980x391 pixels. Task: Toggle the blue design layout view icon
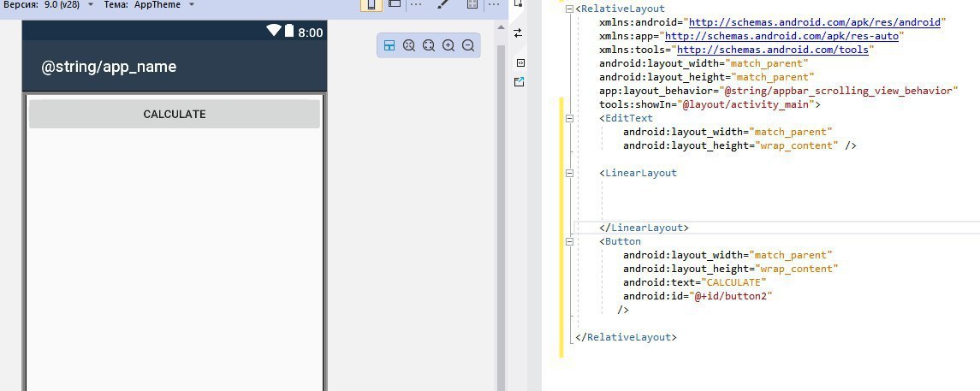pyautogui.click(x=389, y=45)
